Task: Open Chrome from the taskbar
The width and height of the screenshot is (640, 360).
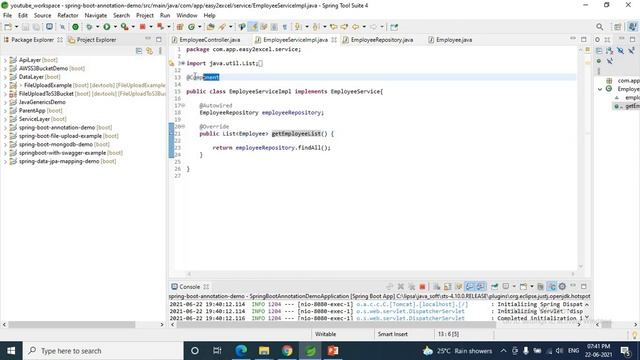Action: click(x=287, y=351)
